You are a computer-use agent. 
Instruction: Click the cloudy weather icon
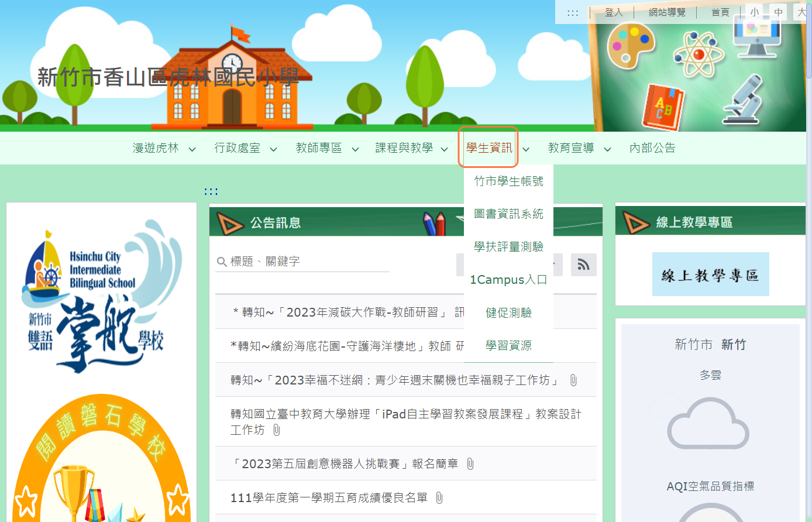pyautogui.click(x=708, y=424)
